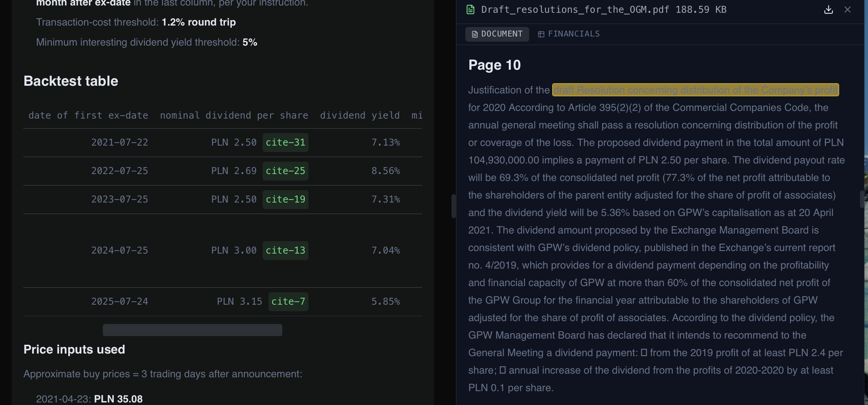
Task: Click 'dividend yield' column header
Action: click(x=360, y=115)
